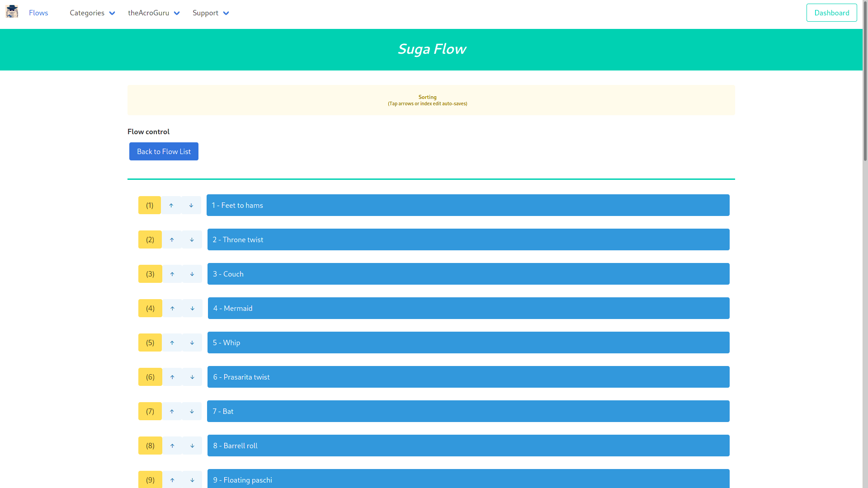Move Floating paschi down with arrow
868x488 pixels.
[192, 480]
